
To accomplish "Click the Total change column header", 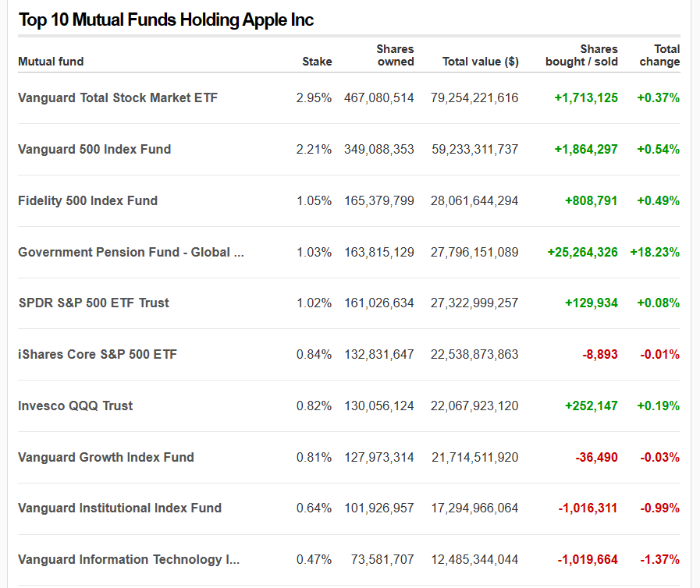I will pyautogui.click(x=660, y=55).
